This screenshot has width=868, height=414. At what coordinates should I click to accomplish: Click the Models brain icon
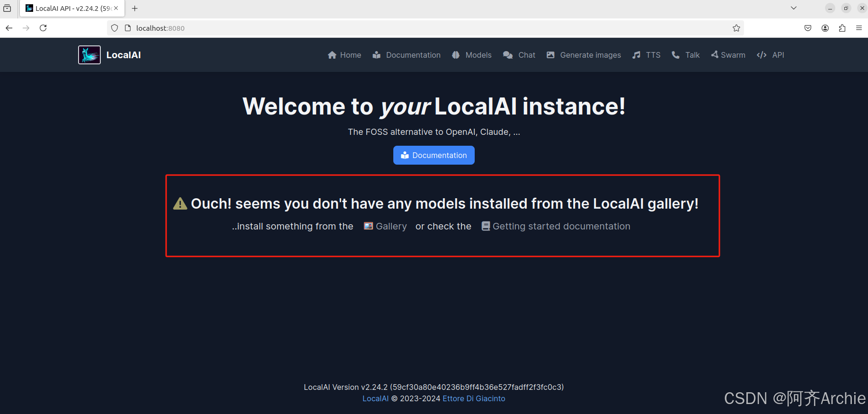[456, 55]
